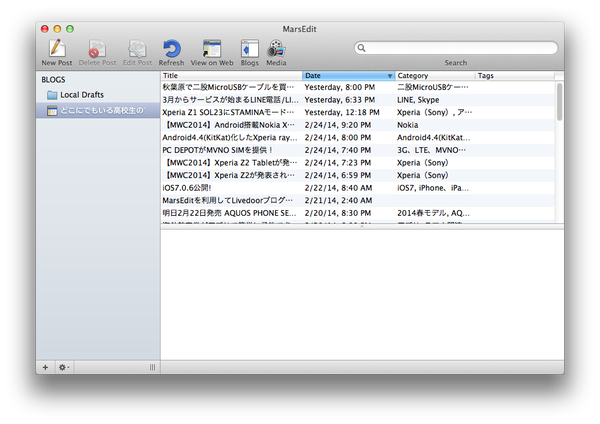Screen dimensions: 600x424
Task: Select the どこにでもいる高校生の blog
Action: pyautogui.click(x=98, y=111)
